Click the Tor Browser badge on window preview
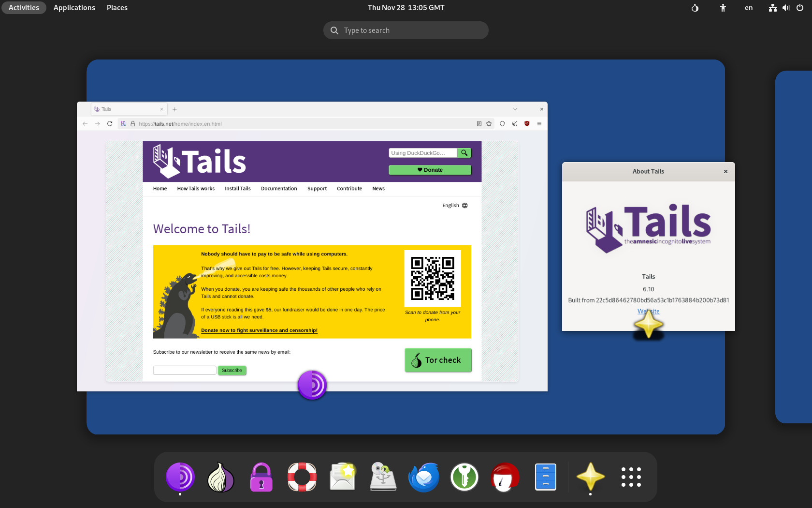 pos(312,385)
